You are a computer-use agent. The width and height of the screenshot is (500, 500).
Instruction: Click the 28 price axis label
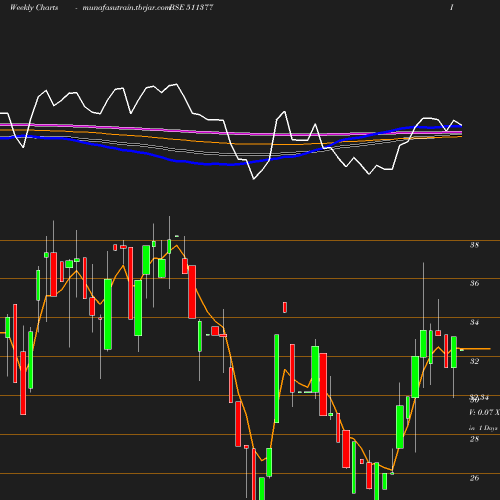pyautogui.click(x=474, y=439)
